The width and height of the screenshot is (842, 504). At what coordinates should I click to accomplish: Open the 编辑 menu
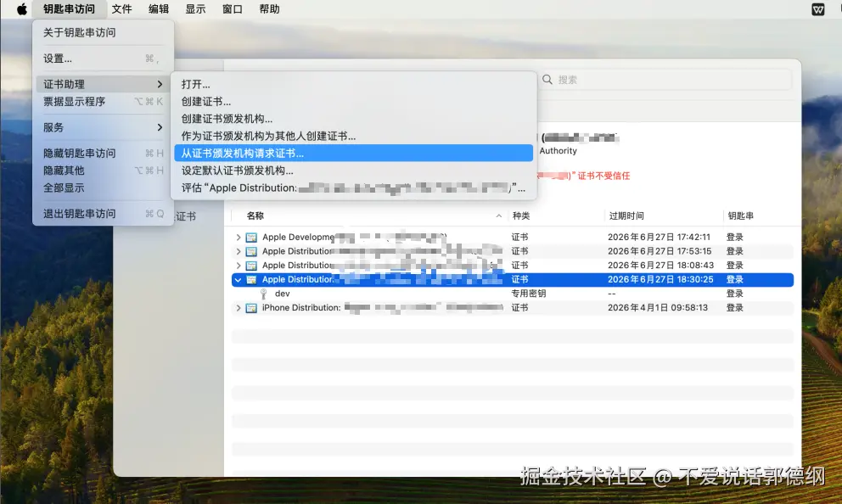(x=159, y=9)
